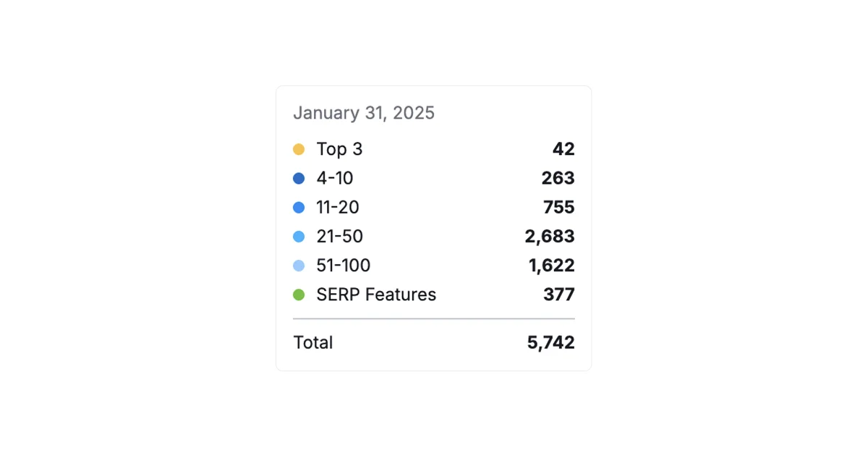Click the Top 3 value 42
The width and height of the screenshot is (868, 456).
(563, 149)
